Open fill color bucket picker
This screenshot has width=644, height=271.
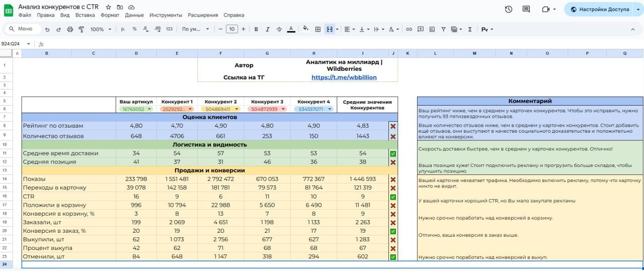[x=305, y=29]
